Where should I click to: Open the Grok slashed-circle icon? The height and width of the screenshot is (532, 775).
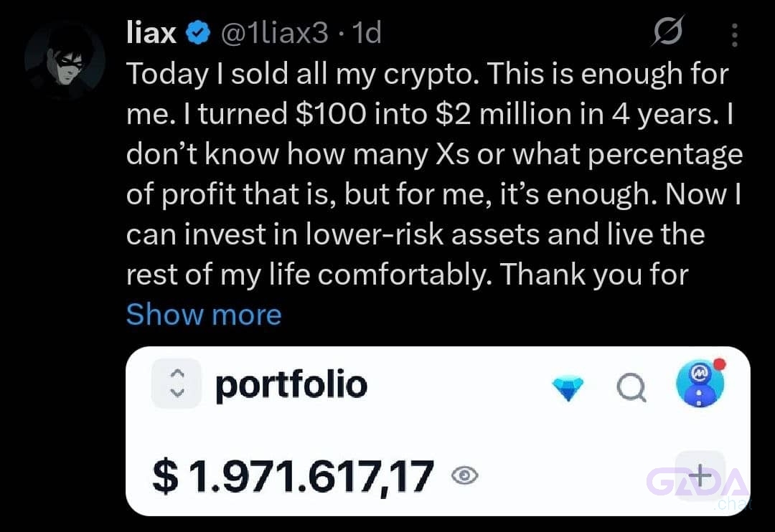(x=668, y=31)
